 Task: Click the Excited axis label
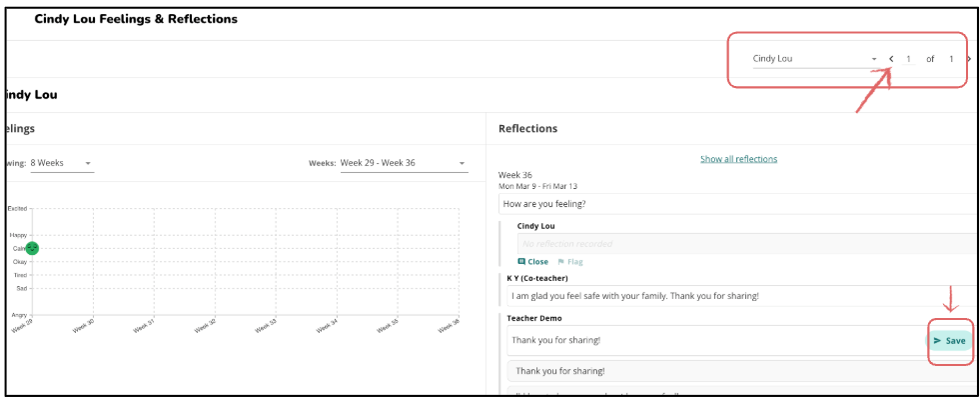click(17, 209)
